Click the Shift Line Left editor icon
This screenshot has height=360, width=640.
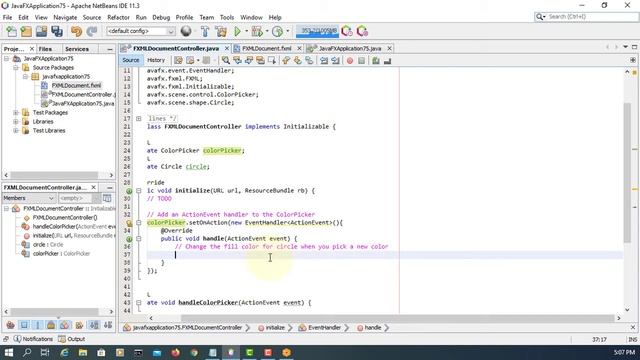pyautogui.click(x=324, y=60)
